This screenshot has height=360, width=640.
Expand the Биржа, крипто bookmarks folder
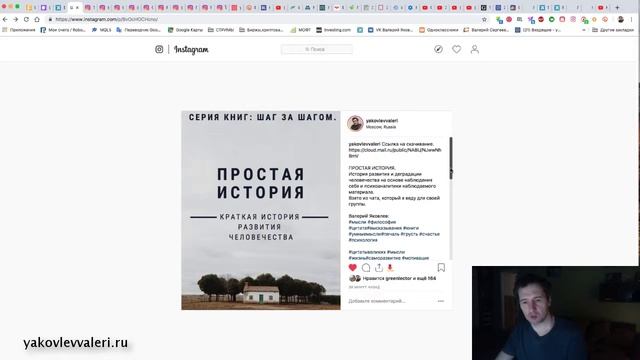(261, 30)
